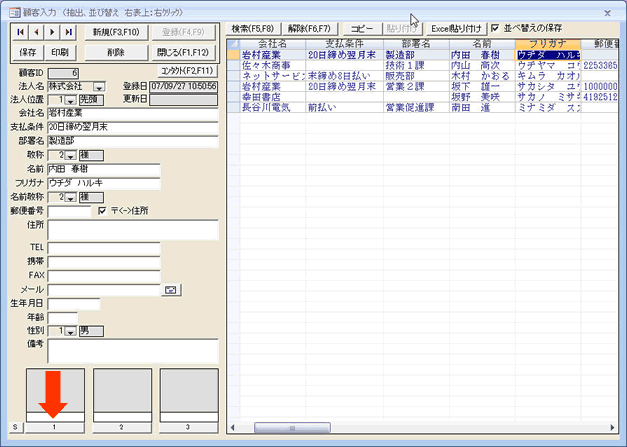This screenshot has width=627, height=447.
Task: Select the 営業促進課 cell
Action: pos(416,107)
